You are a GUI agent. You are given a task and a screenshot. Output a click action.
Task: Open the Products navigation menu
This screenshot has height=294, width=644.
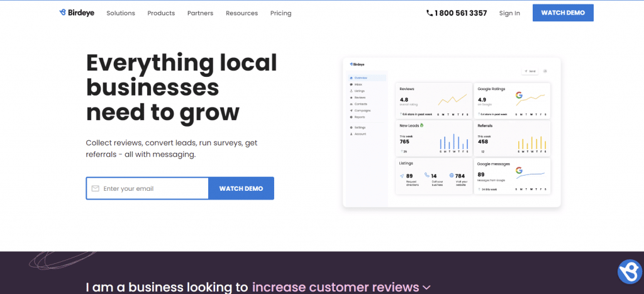tap(161, 13)
